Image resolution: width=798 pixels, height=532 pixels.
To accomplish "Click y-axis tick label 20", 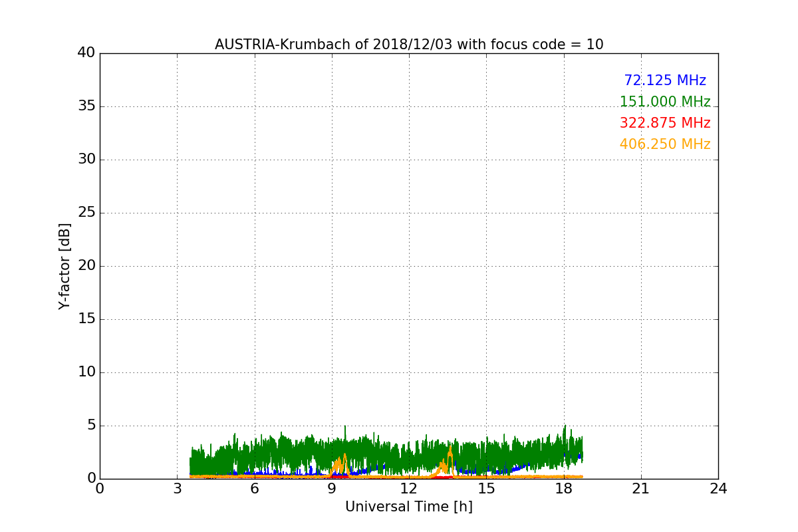I will 86,266.
